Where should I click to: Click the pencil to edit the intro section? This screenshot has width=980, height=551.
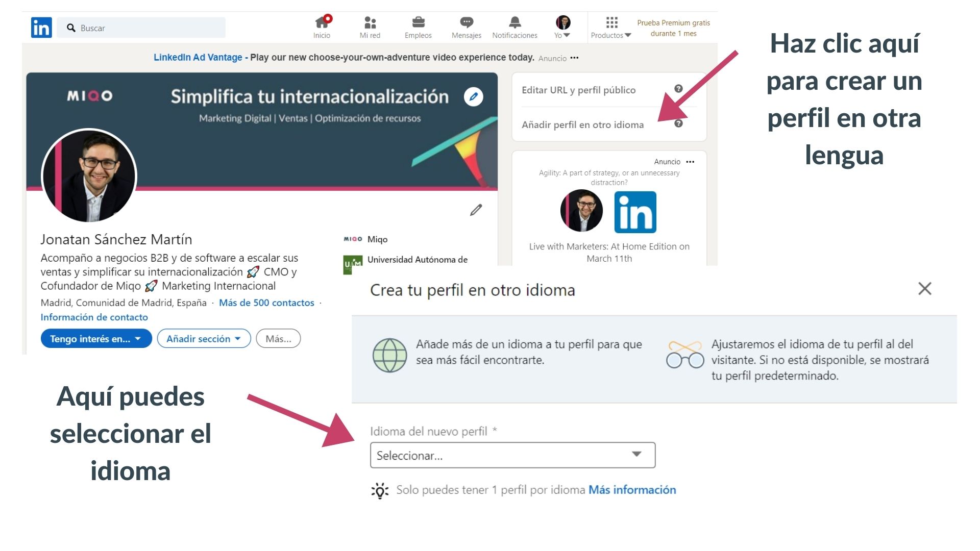coord(476,210)
